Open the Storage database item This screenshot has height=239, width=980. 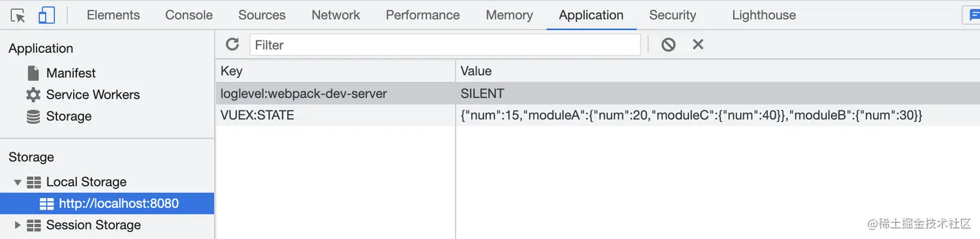click(x=58, y=116)
